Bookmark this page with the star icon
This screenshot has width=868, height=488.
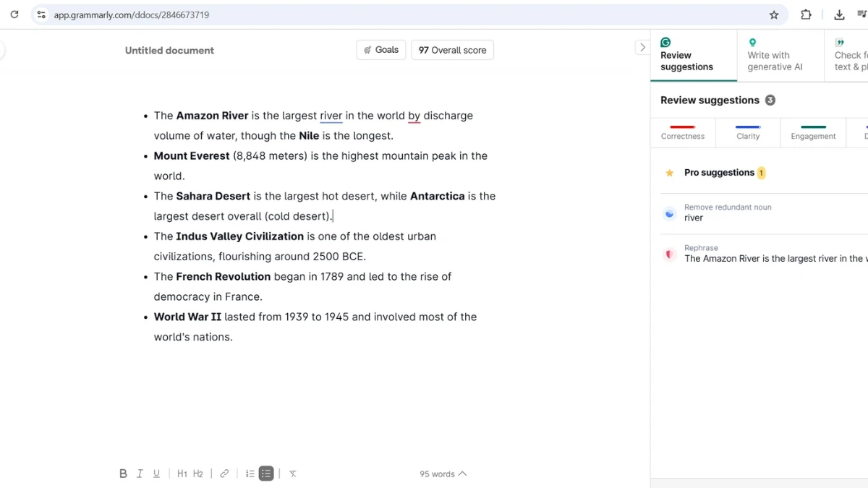[774, 14]
